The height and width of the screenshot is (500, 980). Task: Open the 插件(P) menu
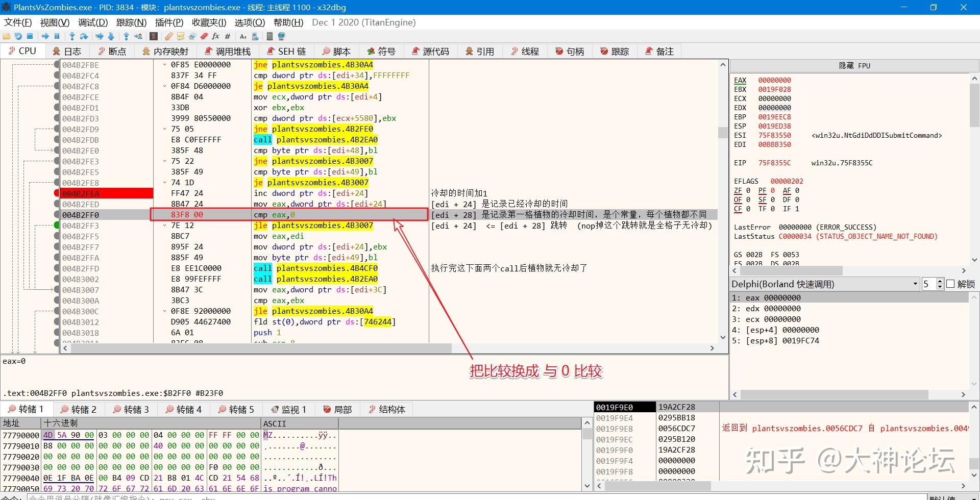[x=169, y=22]
